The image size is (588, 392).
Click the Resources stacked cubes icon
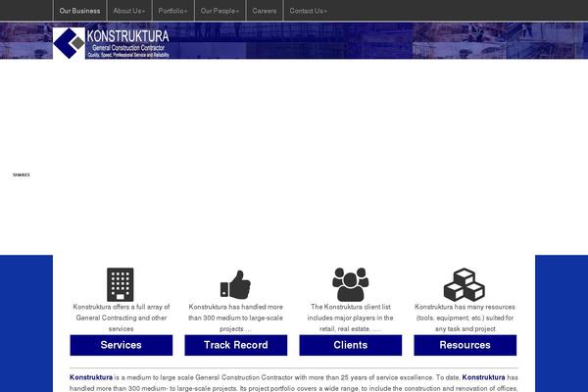(x=465, y=284)
